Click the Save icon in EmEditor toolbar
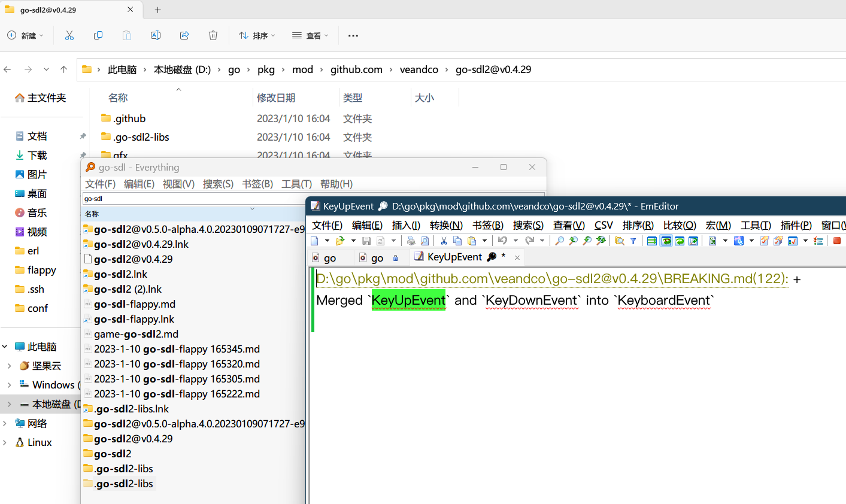846x504 pixels. coord(366,241)
